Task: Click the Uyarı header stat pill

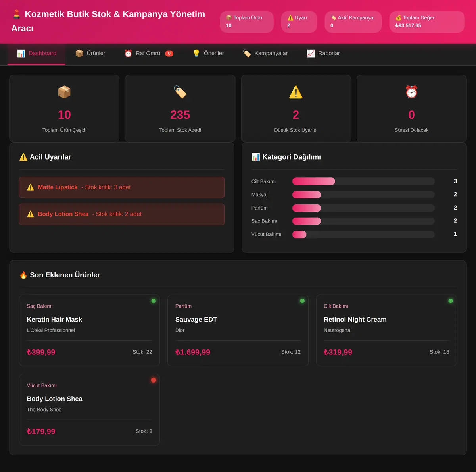Action: (x=299, y=22)
